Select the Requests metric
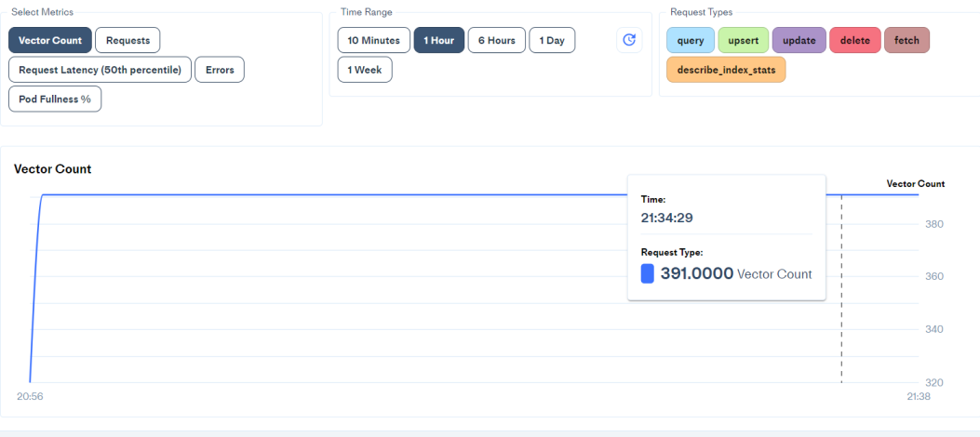Image resolution: width=980 pixels, height=437 pixels. (128, 40)
